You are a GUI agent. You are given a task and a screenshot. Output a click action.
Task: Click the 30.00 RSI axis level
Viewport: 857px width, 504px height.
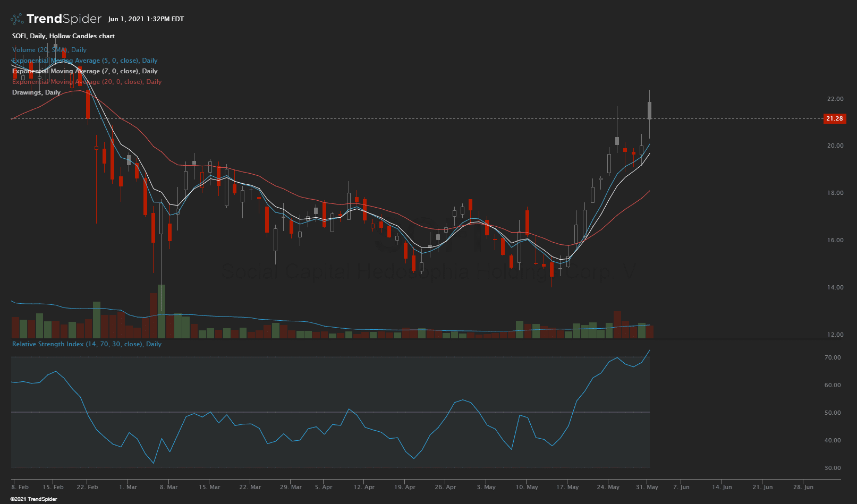[x=833, y=468]
